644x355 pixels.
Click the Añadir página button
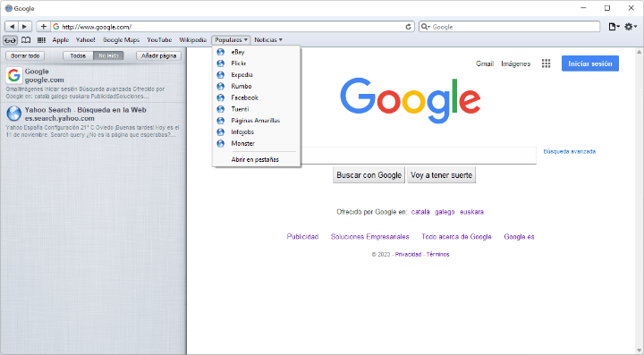click(x=158, y=55)
